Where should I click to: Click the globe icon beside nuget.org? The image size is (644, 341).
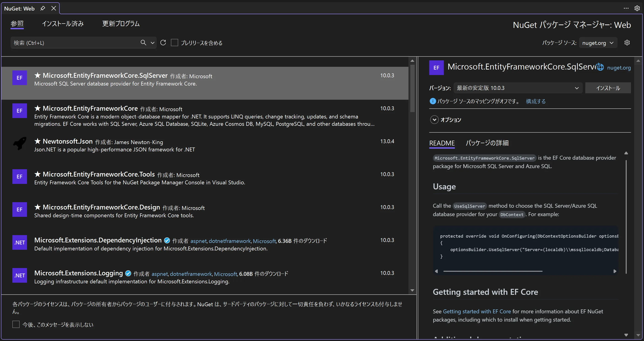tap(600, 67)
